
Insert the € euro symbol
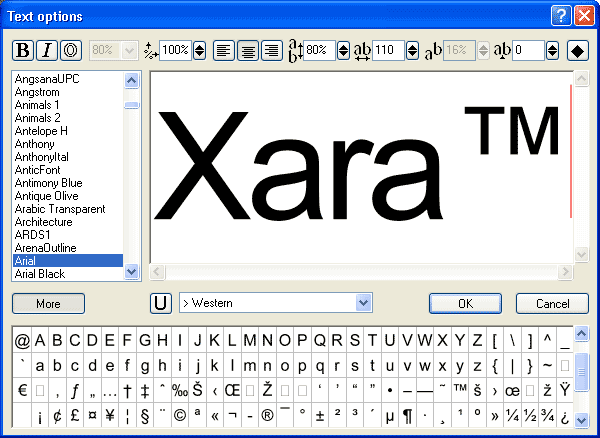tap(22, 391)
